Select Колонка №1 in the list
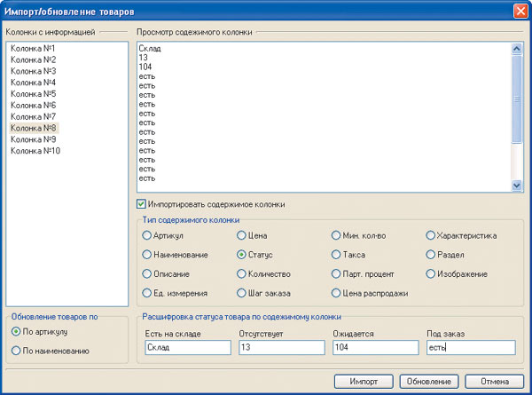This screenshot has height=395, width=532. click(x=33, y=48)
